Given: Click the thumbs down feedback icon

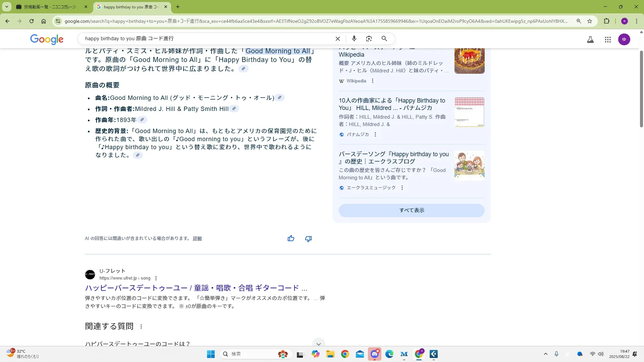Looking at the screenshot, I should (x=308, y=239).
